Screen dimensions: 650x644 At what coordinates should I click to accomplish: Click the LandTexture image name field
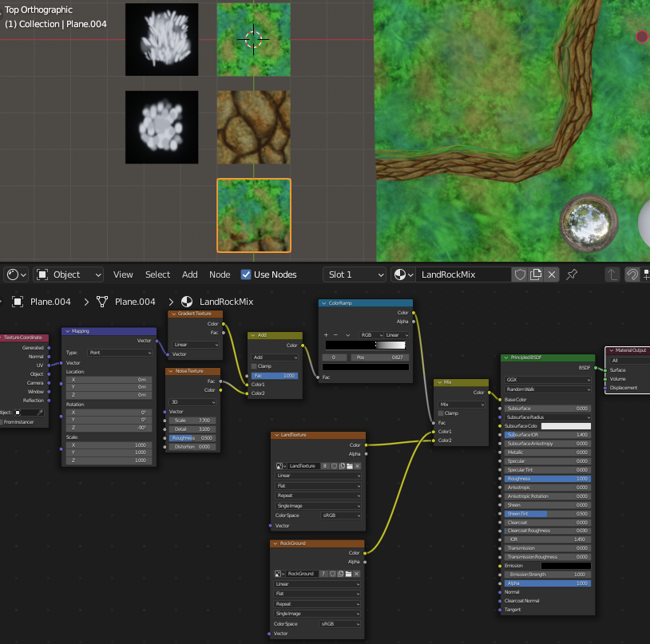[304, 466]
